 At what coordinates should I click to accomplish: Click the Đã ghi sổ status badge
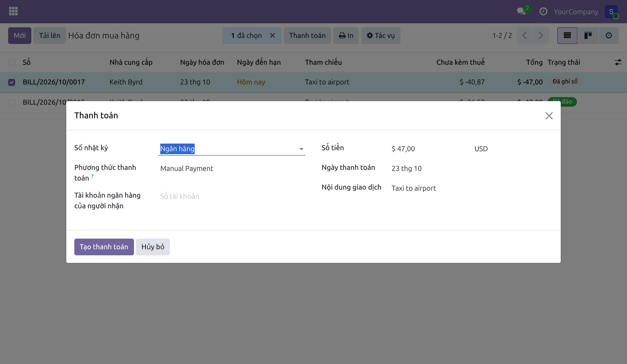(x=565, y=82)
